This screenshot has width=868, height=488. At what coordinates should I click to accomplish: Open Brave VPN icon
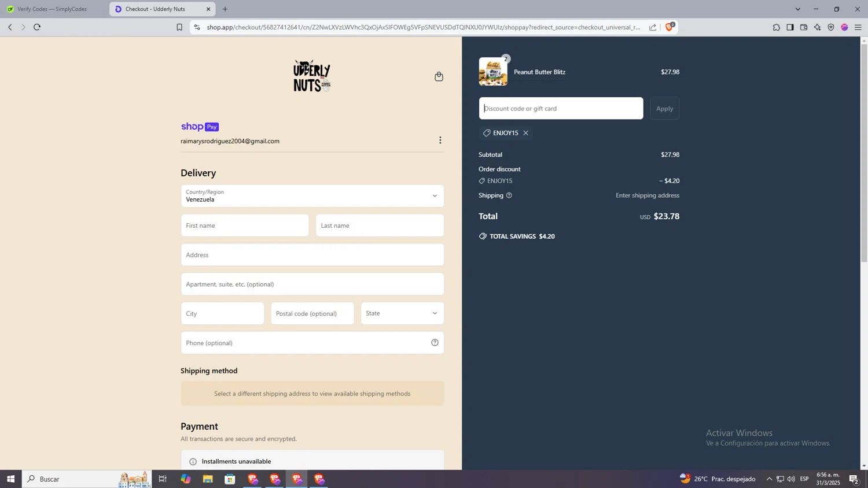[x=831, y=27]
